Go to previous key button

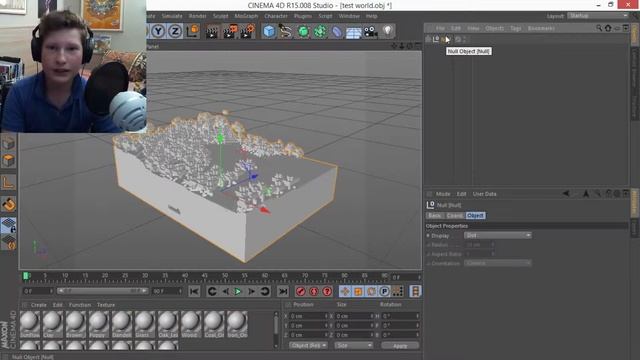pos(212,291)
